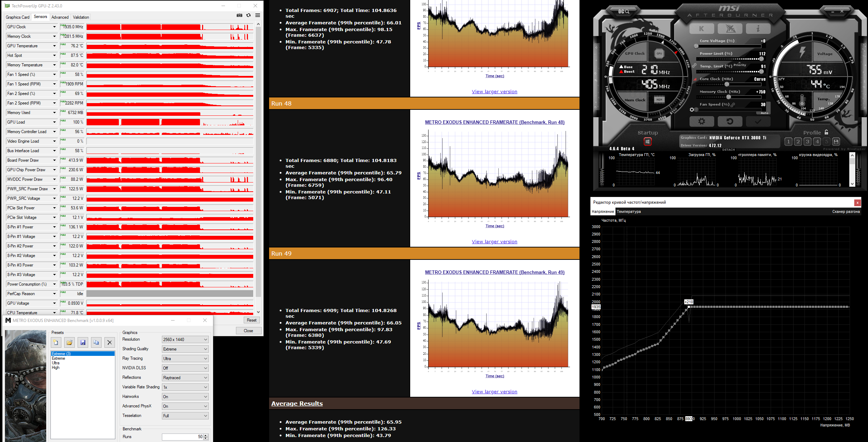
Task: Reset Afterburner settings to default
Action: click(x=730, y=121)
